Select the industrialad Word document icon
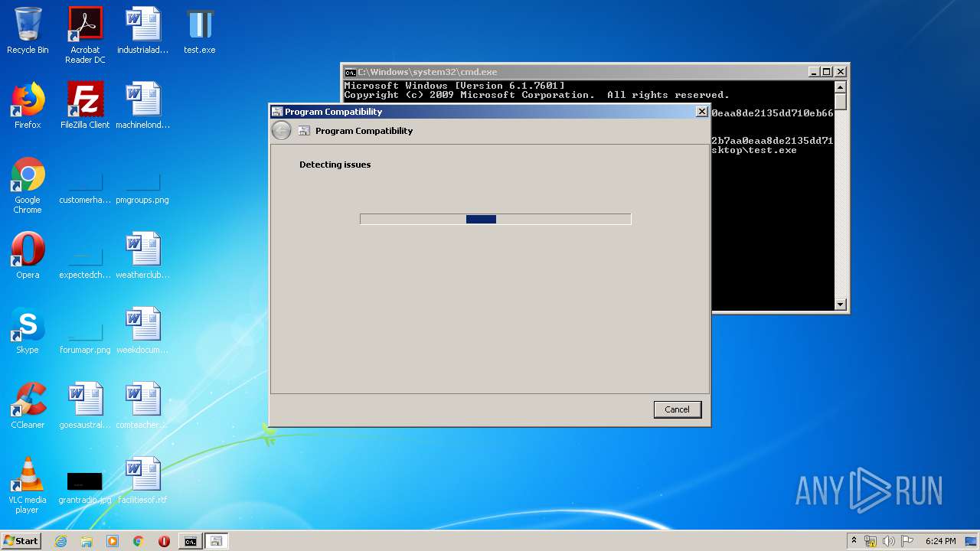 click(x=142, y=31)
